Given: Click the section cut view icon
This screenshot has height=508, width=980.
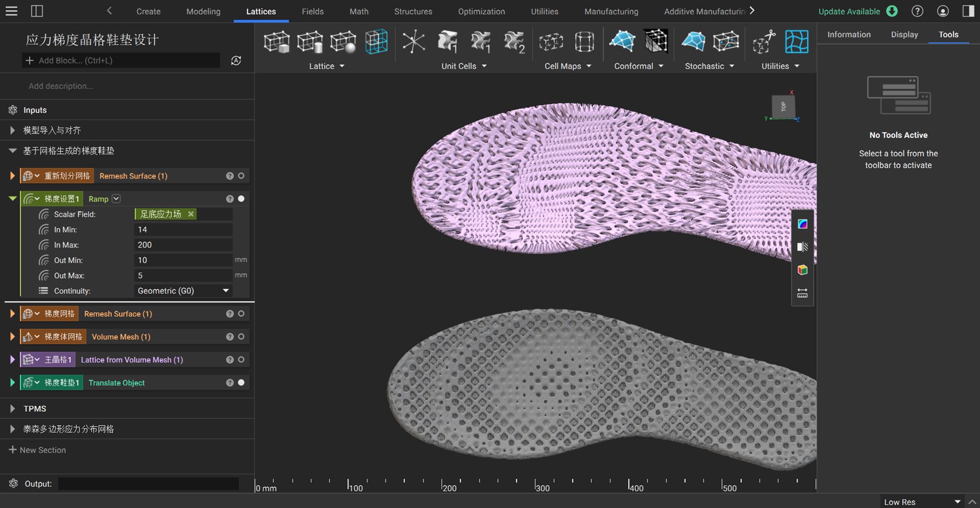Looking at the screenshot, I should 803,247.
